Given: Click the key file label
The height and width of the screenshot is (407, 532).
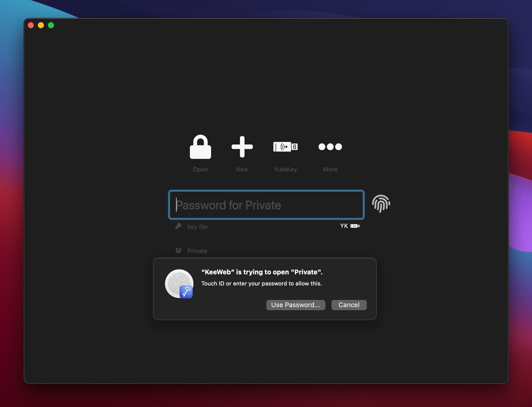Looking at the screenshot, I should point(197,227).
